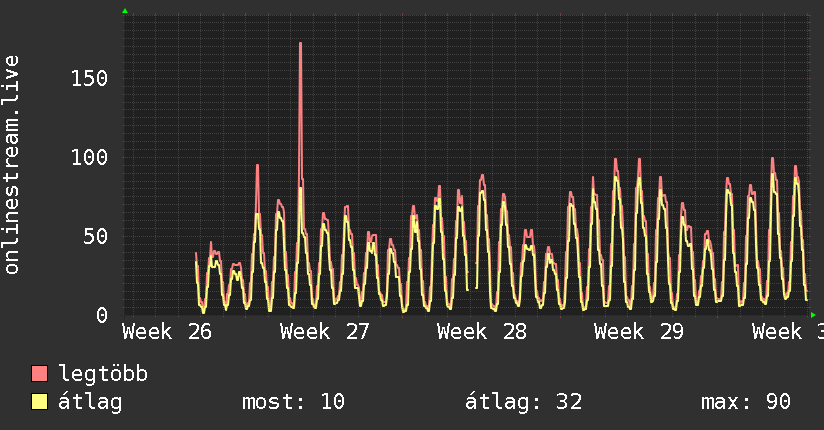Click the green arrow ending x-axis

[x=813, y=315]
